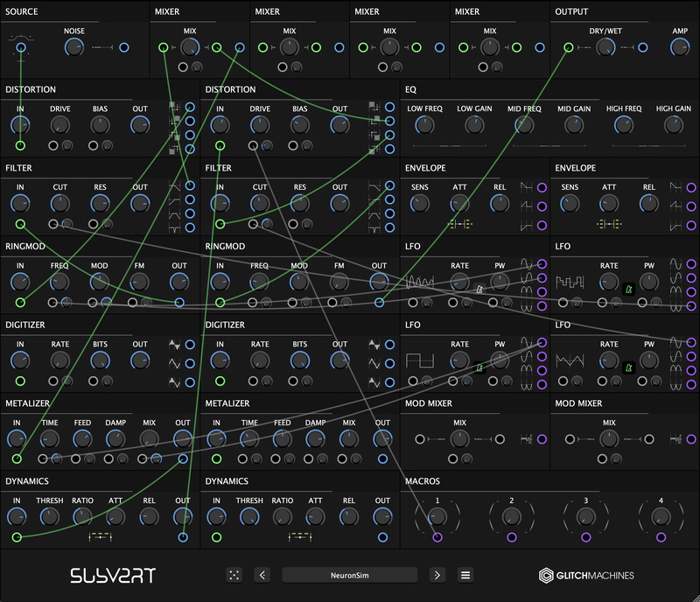The image size is (700, 602).
Task: Click the Source NOISE knob
Action: 74,47
